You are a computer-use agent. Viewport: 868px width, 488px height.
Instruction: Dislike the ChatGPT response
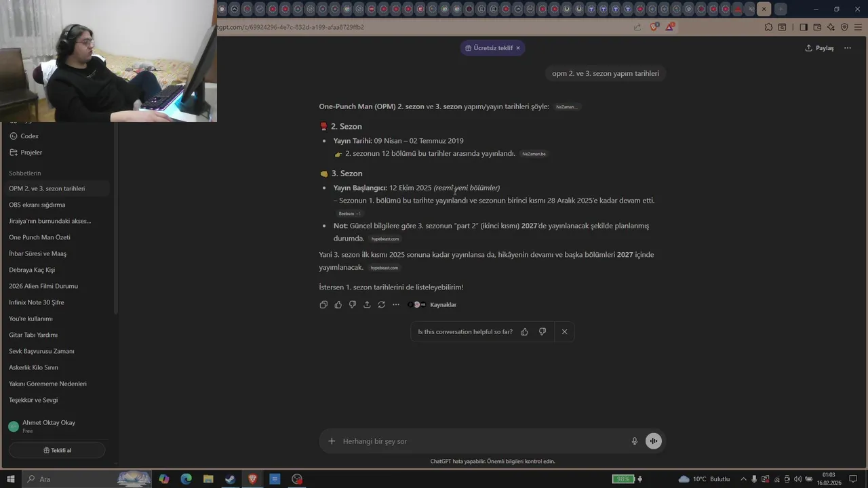[x=353, y=305]
